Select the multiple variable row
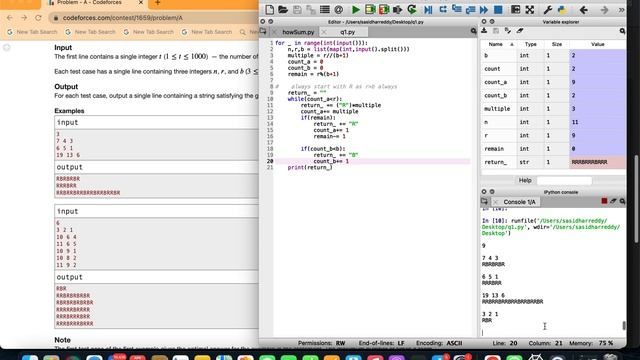Image resolution: width=640 pixels, height=360 pixels. 553,109
